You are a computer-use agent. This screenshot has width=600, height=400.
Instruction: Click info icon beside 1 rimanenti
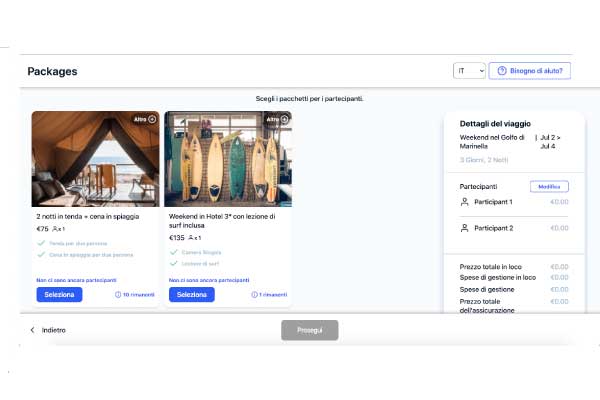254,295
